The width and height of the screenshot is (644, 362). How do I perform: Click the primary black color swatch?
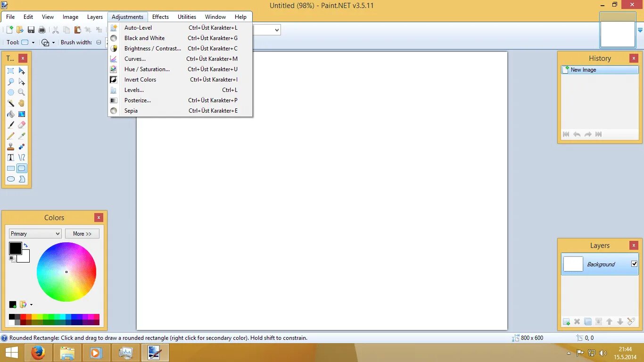(x=15, y=248)
